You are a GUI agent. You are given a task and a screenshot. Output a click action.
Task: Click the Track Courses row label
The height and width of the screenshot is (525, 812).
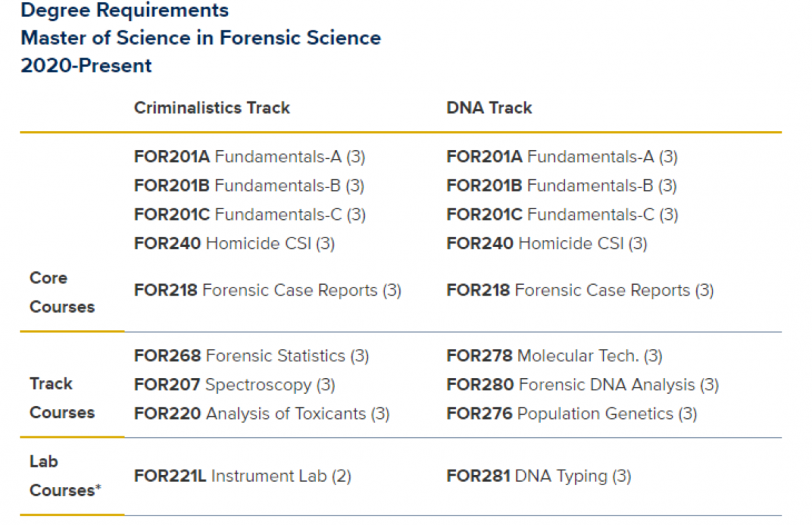pos(62,398)
